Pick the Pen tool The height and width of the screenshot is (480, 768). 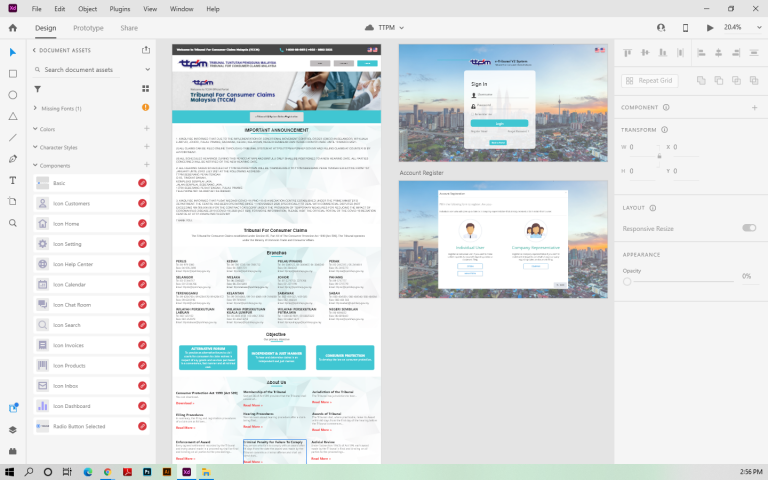(13, 159)
